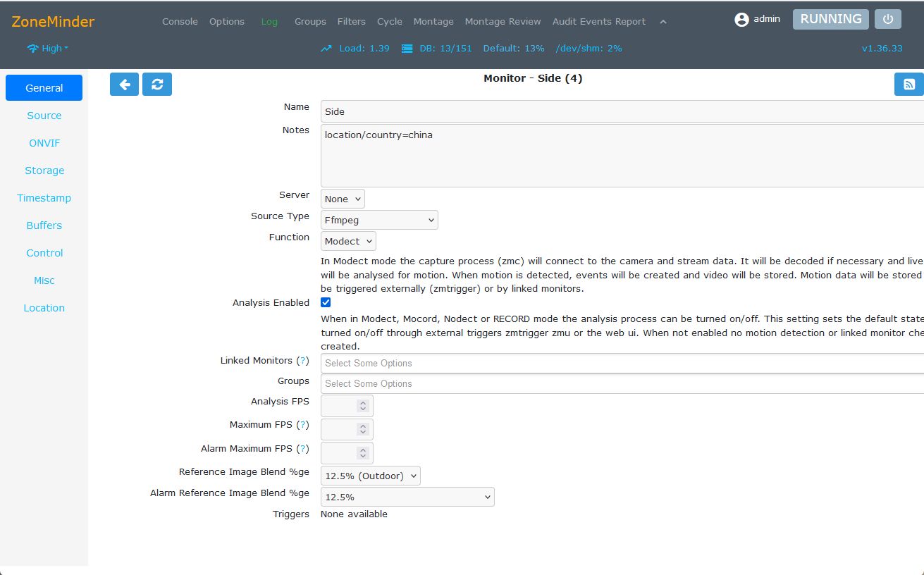Open the Groups navbar item
Viewport: 924px width, 575px height.
point(310,22)
